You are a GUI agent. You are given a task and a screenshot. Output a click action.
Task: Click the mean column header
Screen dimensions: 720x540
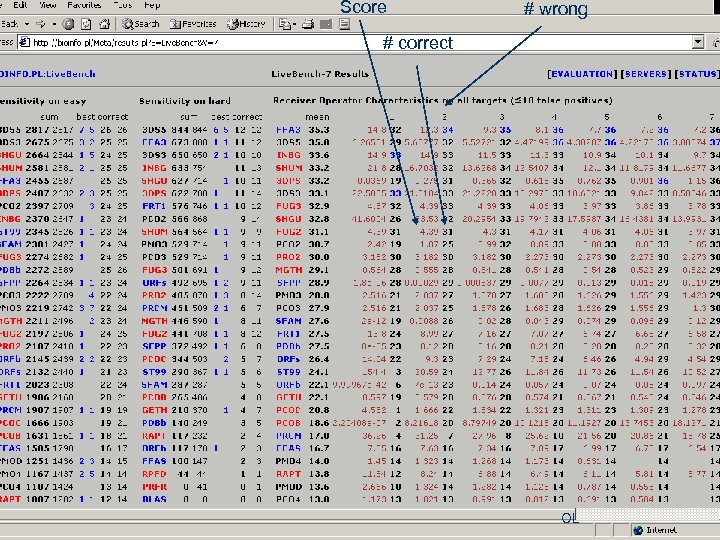click(317, 117)
